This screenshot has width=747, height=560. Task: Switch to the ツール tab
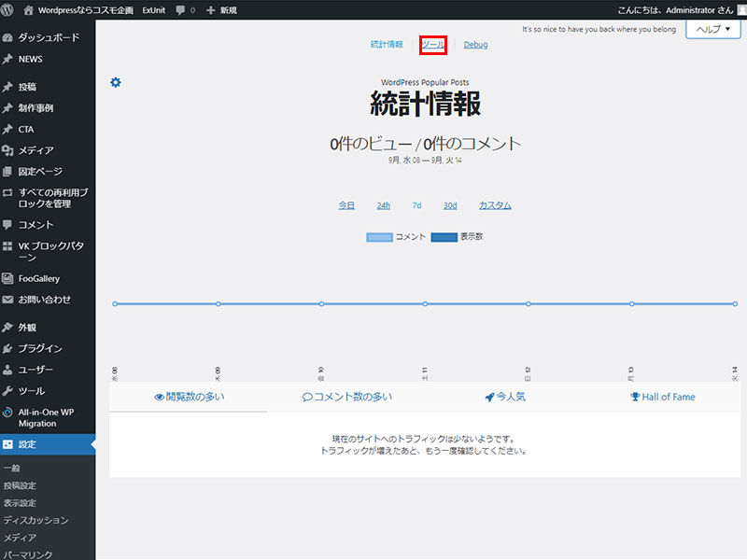(x=433, y=45)
